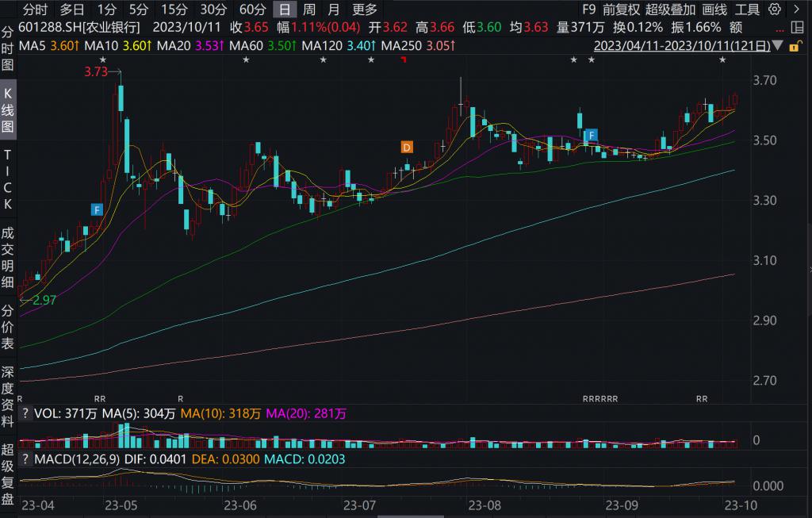Click the horizontal scrollbar thumb below the chart
The width and height of the screenshot is (812, 518).
(x=412, y=516)
